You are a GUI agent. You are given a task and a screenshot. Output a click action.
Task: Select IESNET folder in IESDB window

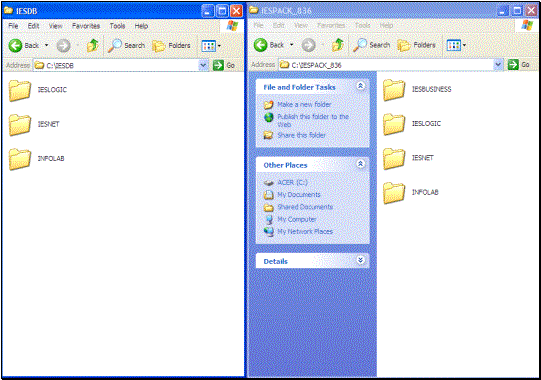(x=34, y=124)
